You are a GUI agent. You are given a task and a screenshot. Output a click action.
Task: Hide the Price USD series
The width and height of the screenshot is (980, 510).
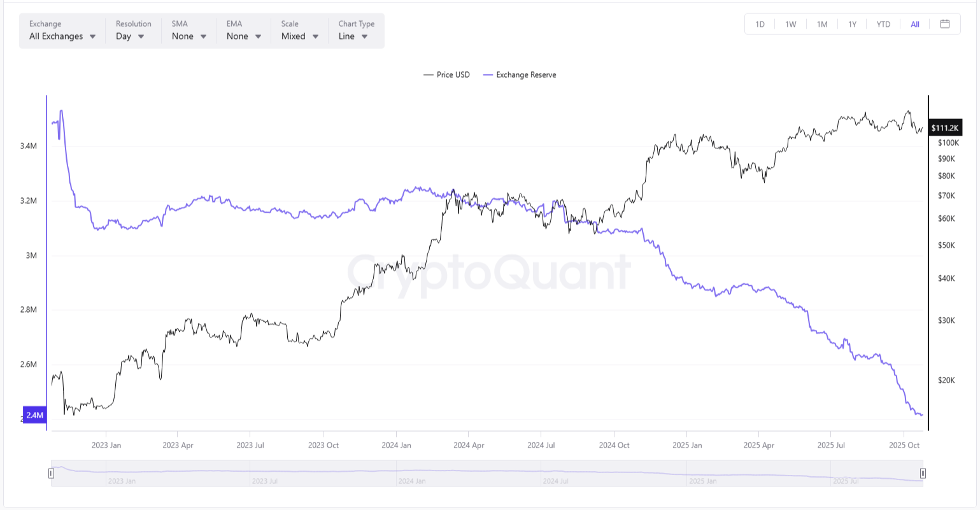pos(453,74)
